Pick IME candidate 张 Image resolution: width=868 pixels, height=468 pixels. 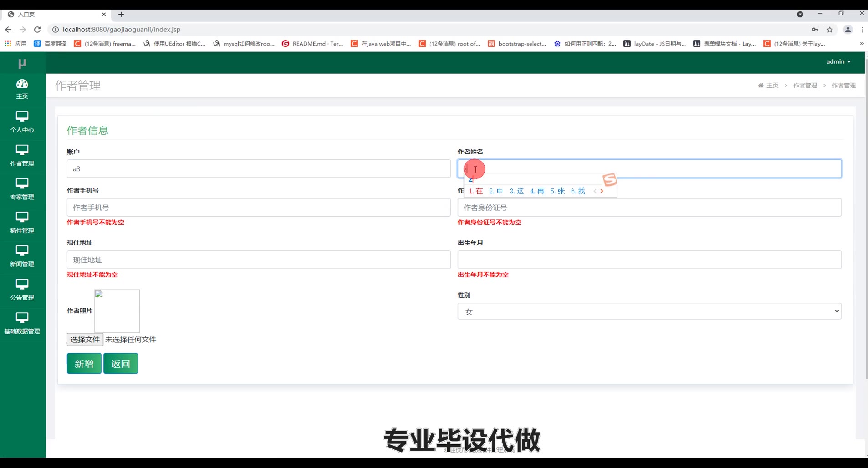pyautogui.click(x=557, y=191)
